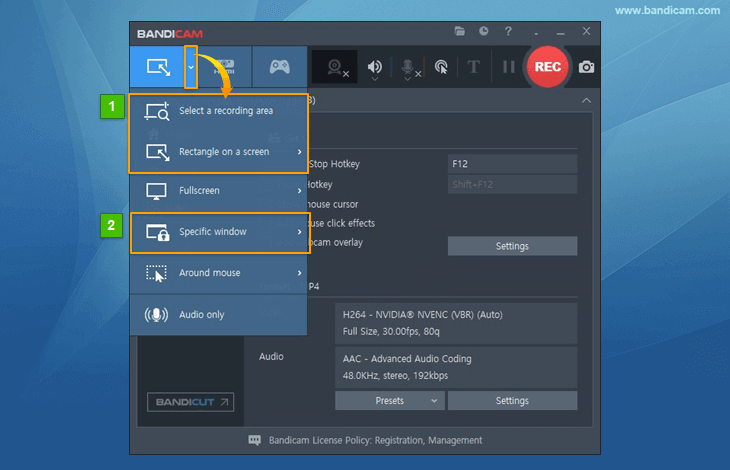Image resolution: width=730 pixels, height=470 pixels.
Task: Start recording with the REC button
Action: pyautogui.click(x=548, y=67)
